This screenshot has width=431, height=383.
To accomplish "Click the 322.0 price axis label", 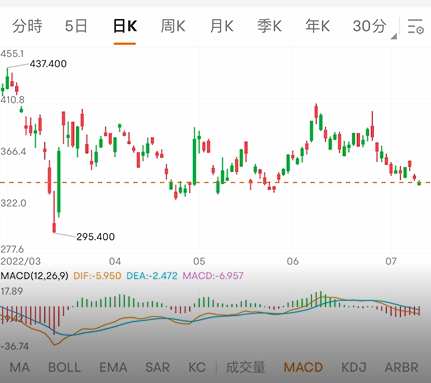I will [x=13, y=203].
